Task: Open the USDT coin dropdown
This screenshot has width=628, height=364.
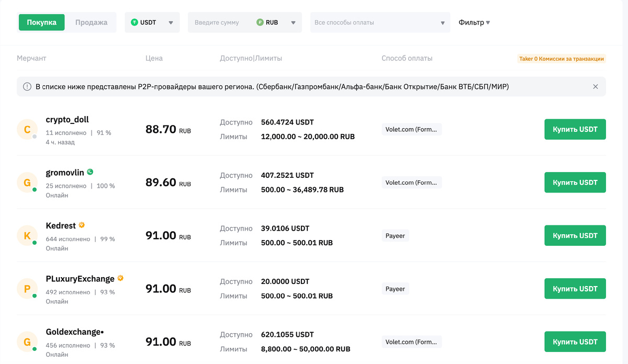Action: [152, 22]
